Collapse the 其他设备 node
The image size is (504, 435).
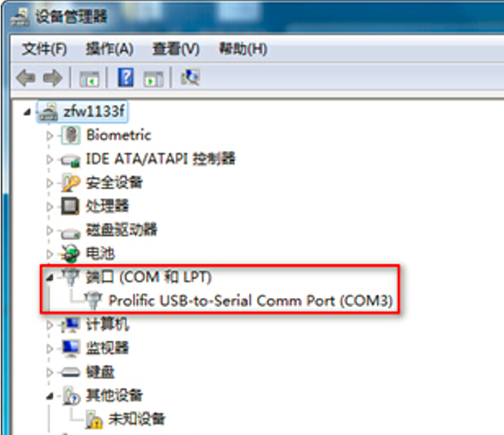49,396
